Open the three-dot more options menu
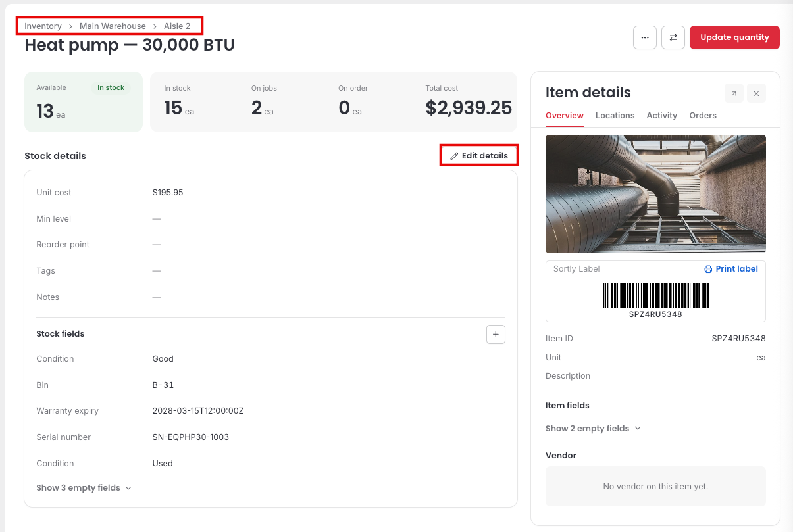 (x=645, y=37)
